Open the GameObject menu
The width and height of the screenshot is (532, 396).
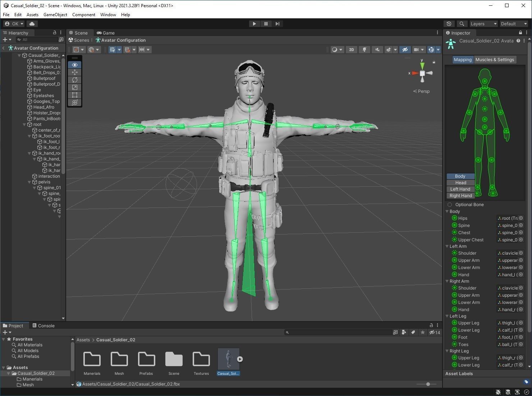(55, 15)
